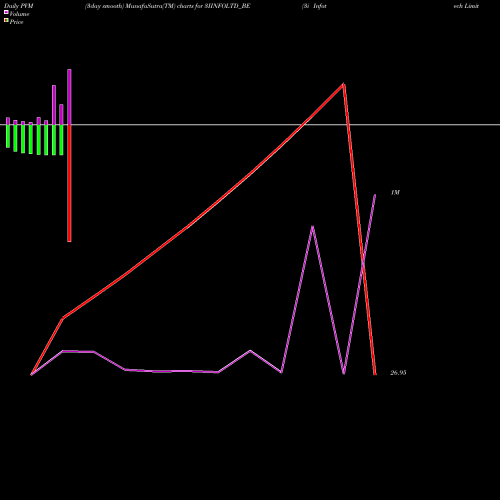Click the '3i Infot' company name text

coord(314,6)
